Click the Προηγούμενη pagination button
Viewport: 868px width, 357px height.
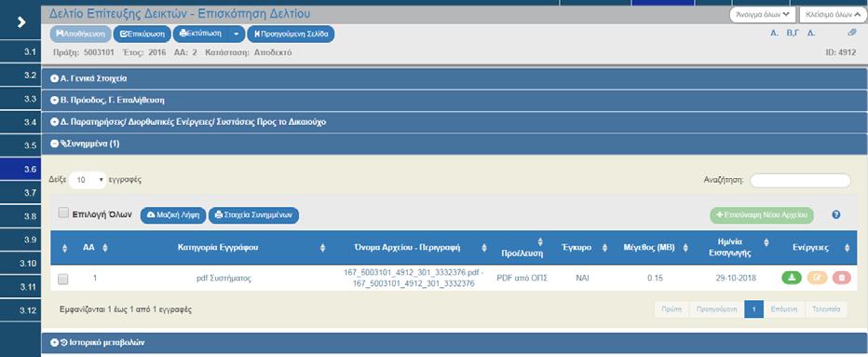click(716, 309)
